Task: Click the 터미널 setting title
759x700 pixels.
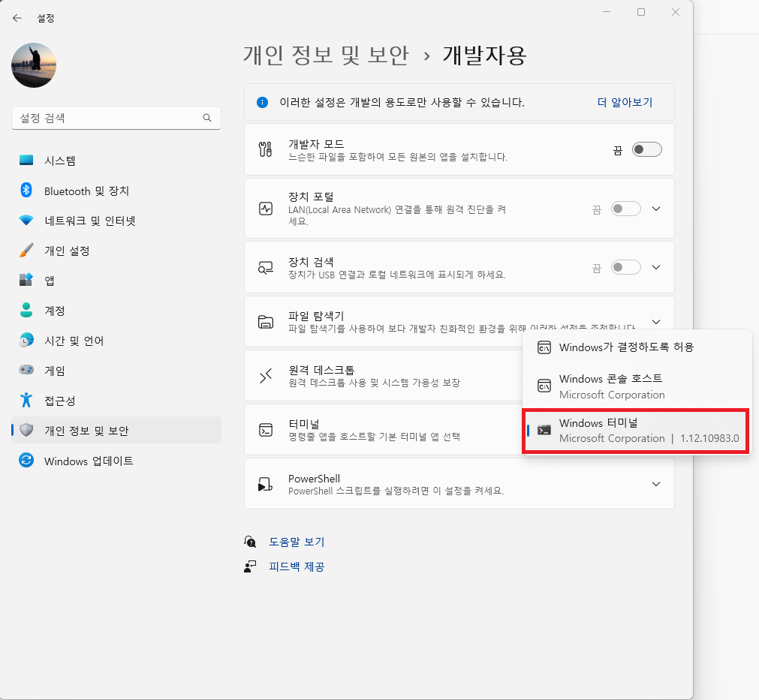Action: pos(304,424)
